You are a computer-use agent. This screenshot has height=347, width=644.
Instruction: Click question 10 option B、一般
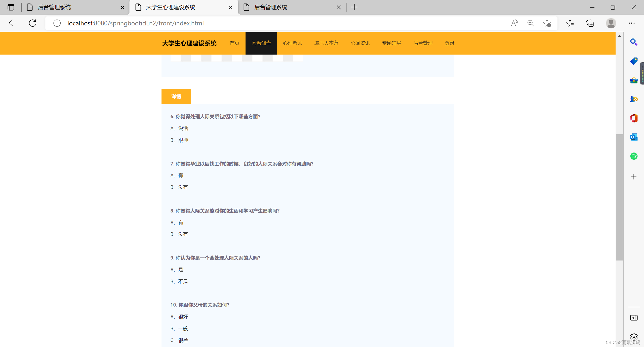[179, 329]
